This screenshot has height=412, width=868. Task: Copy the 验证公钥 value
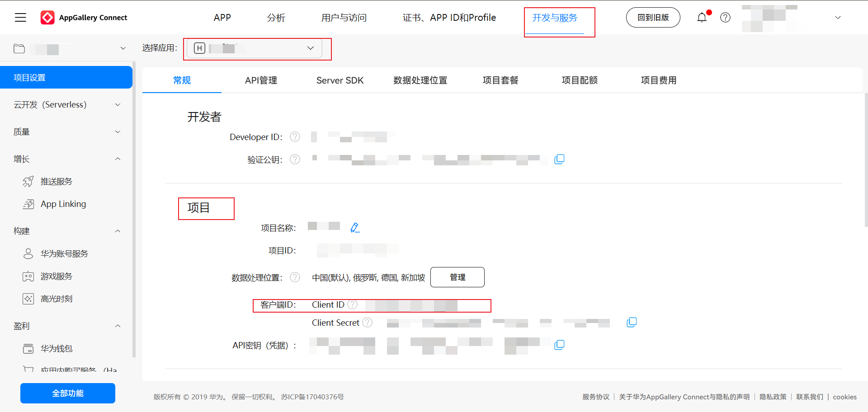tap(559, 159)
